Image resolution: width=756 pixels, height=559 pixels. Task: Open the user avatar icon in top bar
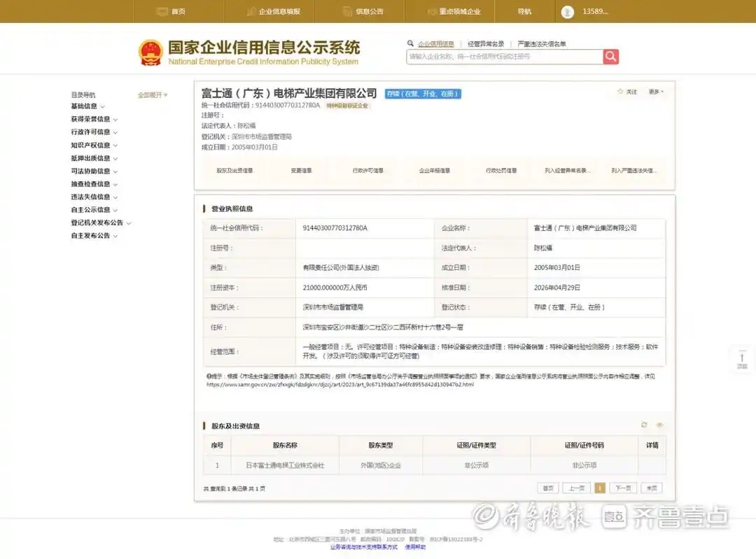click(568, 12)
